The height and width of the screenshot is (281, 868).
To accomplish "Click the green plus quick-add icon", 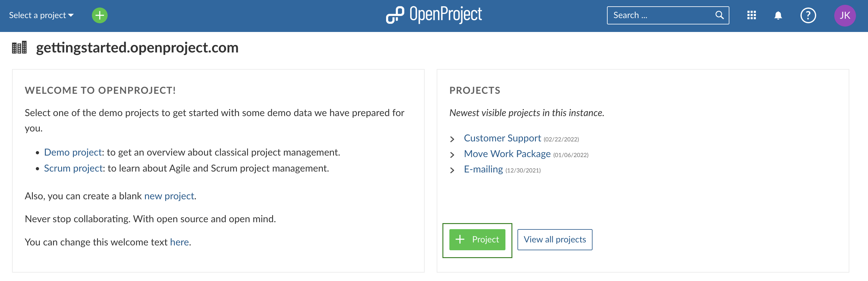I will tap(100, 15).
